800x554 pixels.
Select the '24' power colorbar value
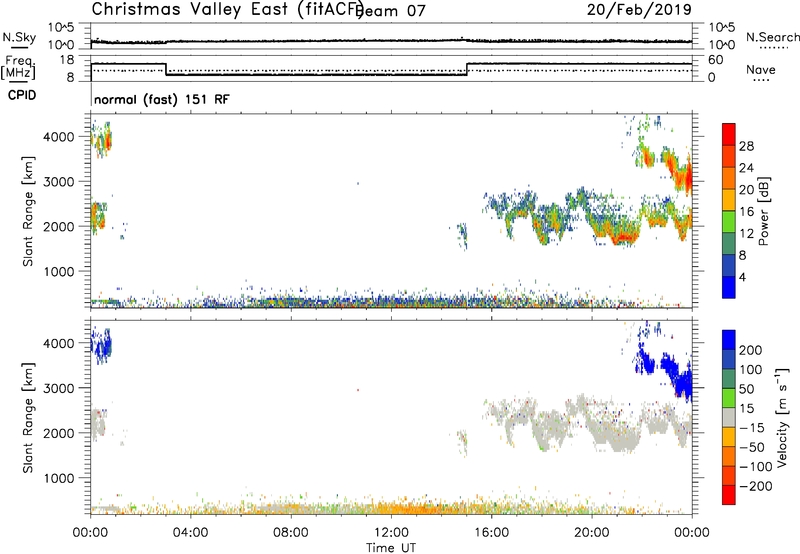coord(746,168)
